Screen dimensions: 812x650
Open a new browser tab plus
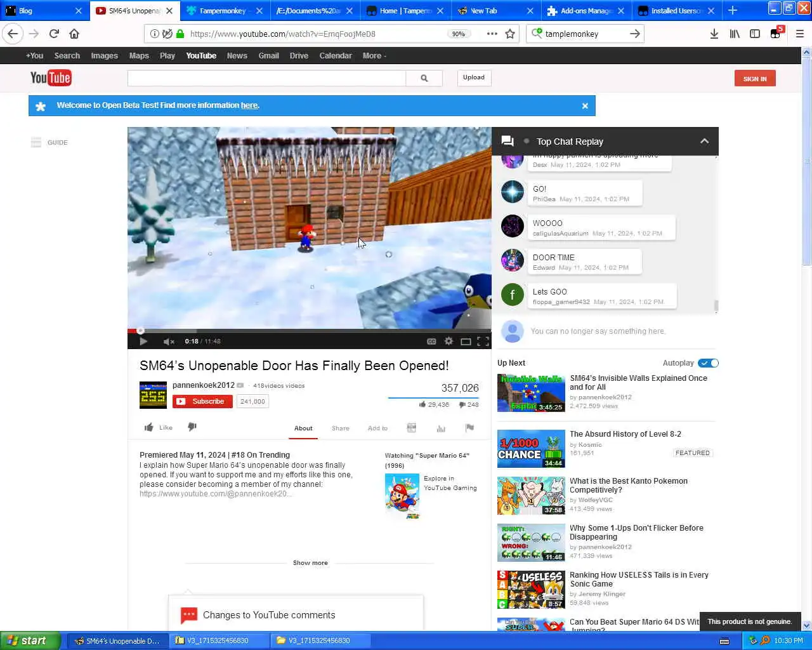tap(733, 10)
